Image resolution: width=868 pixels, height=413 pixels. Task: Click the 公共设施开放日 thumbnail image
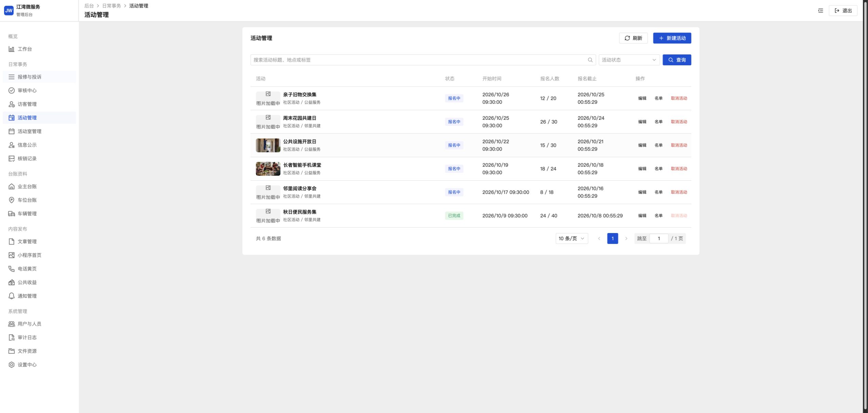pos(268,145)
